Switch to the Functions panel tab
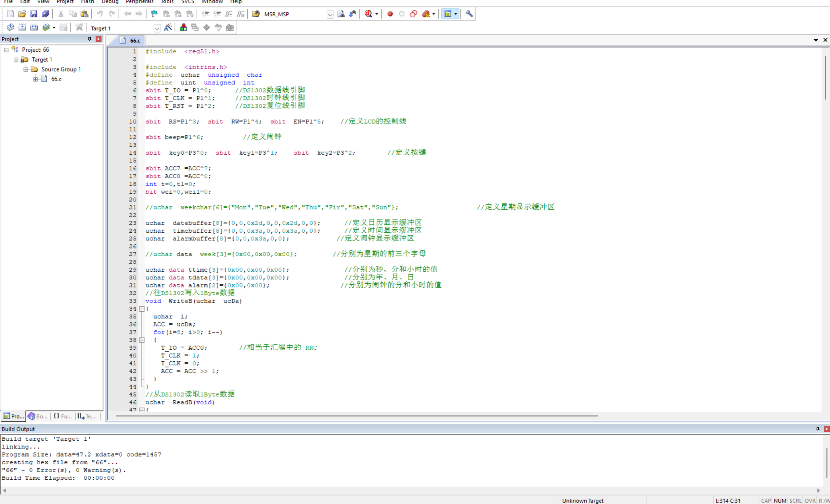830x504 pixels. click(63, 416)
